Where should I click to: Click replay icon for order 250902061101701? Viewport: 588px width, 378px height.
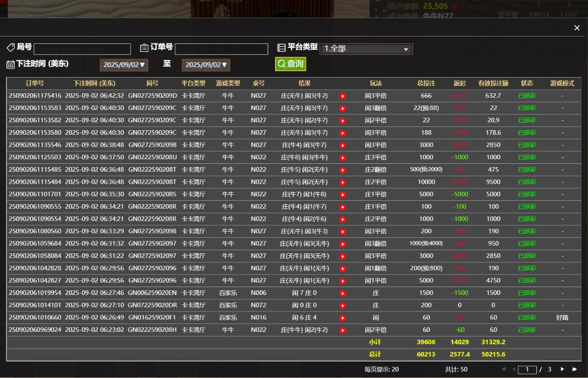[x=342, y=194]
